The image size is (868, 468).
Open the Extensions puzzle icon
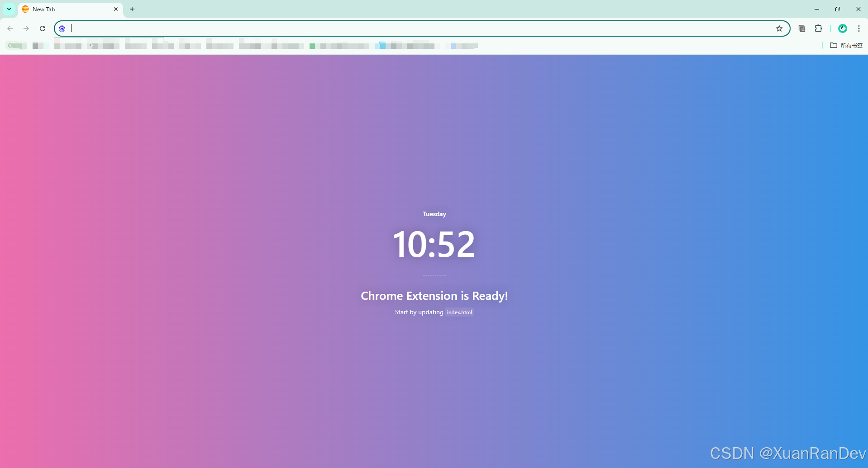click(x=819, y=28)
